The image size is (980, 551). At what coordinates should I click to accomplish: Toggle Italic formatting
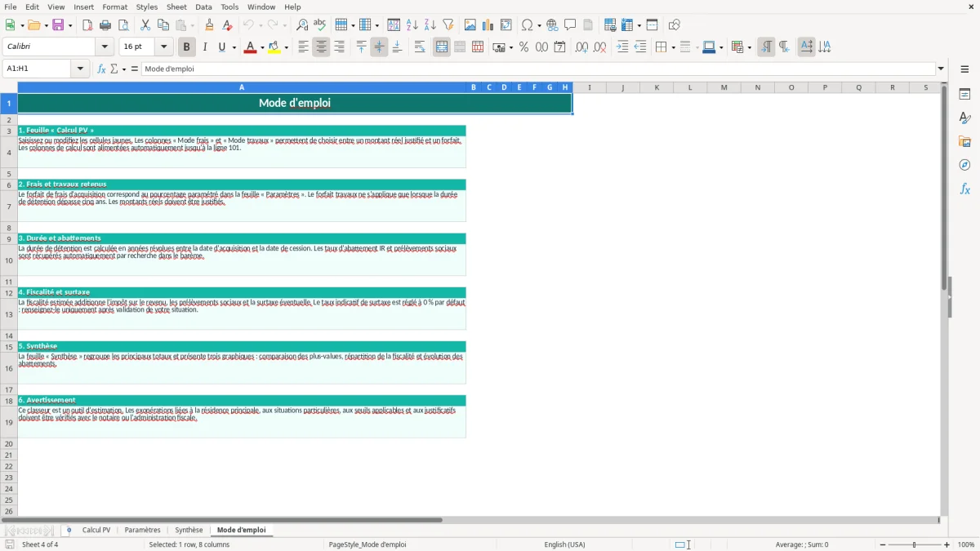204,47
